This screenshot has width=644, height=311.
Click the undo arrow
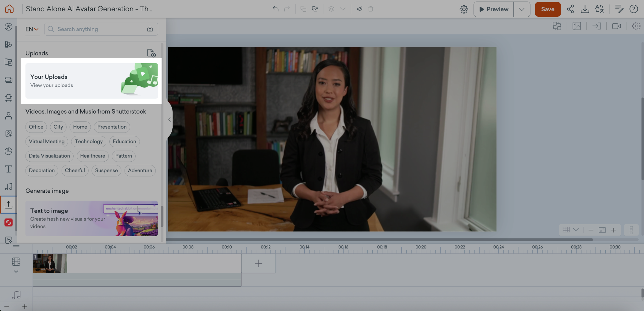point(275,9)
